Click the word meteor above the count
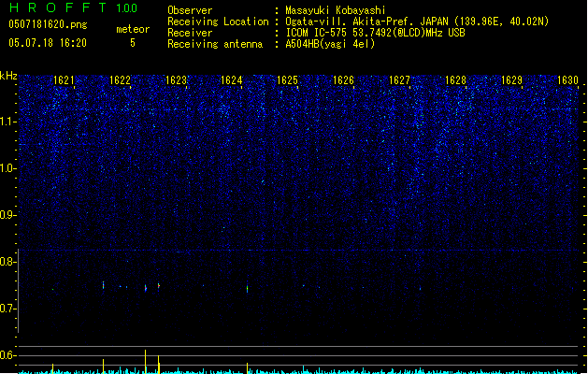 coord(133,29)
